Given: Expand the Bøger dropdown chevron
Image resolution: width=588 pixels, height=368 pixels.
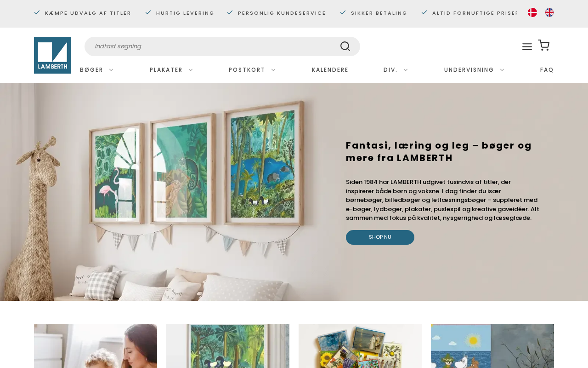Looking at the screenshot, I should [x=111, y=70].
